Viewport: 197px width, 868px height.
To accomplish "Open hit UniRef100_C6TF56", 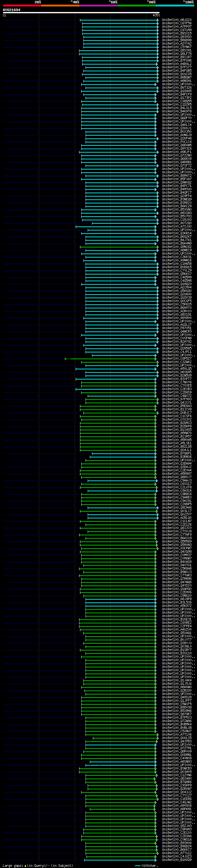I will pos(176,23).
